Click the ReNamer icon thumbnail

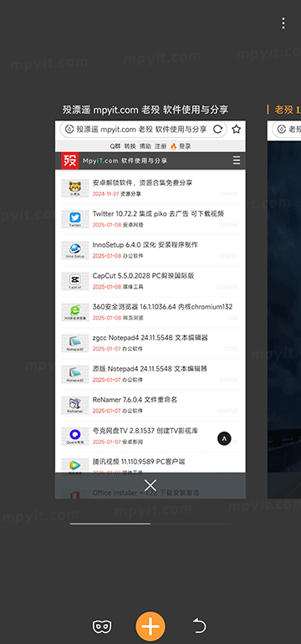[75, 405]
